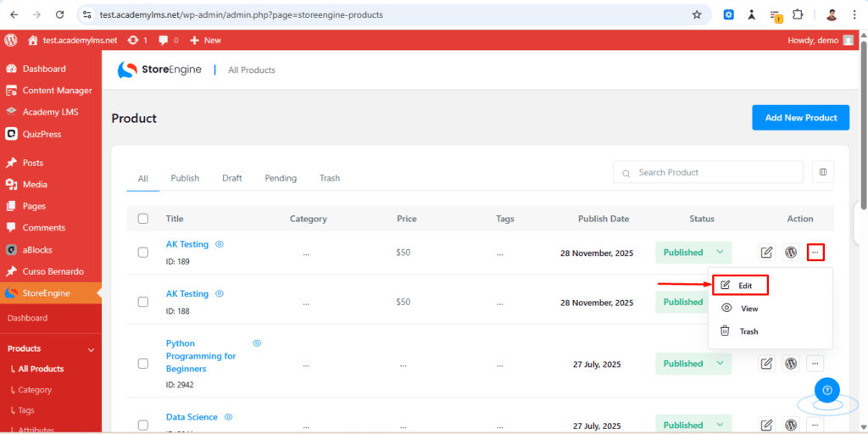868x434 pixels.
Task: Open the New dropdown in the admin bar
Action: 205,40
